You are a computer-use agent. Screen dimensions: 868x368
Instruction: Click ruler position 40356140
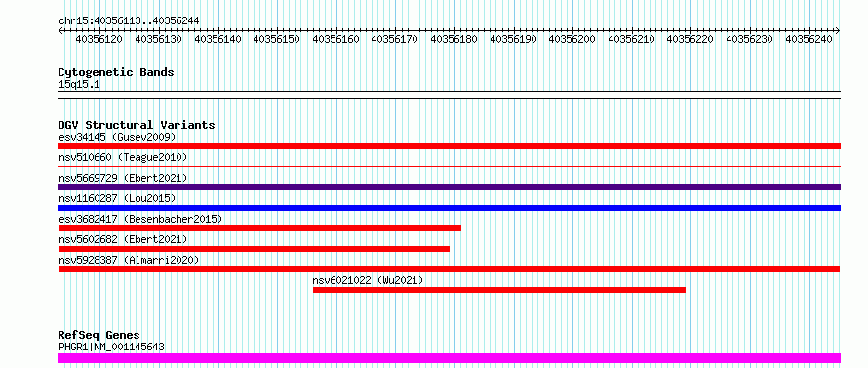pos(217,39)
